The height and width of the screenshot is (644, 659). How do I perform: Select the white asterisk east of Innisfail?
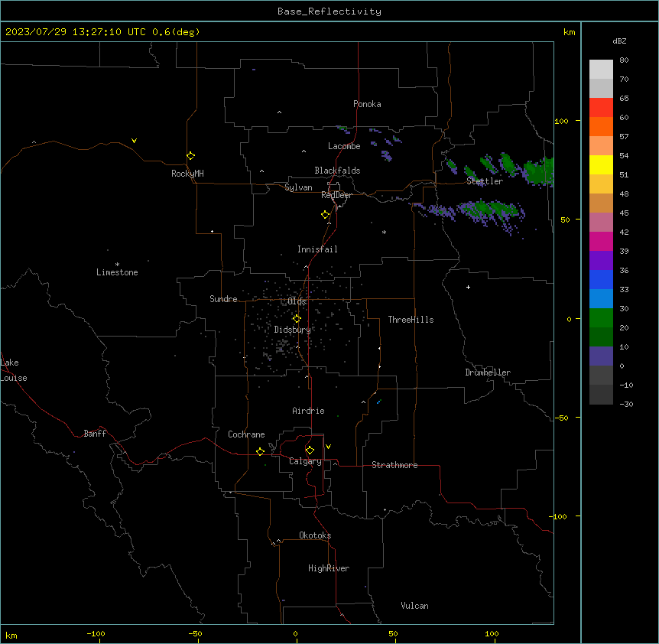384,232
